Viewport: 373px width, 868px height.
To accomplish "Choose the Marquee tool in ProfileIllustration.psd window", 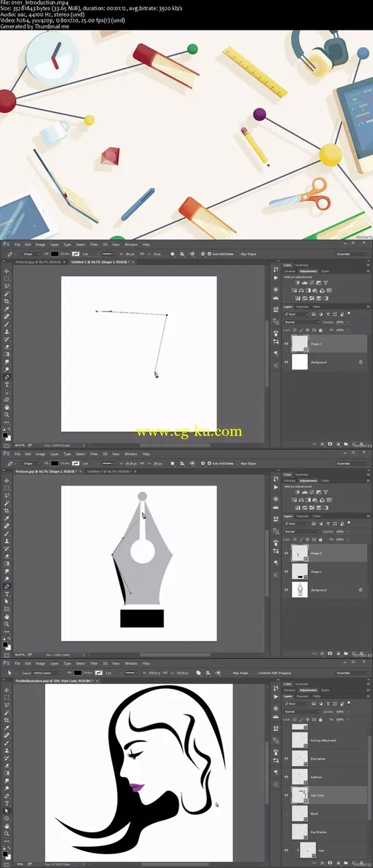I will (7, 698).
